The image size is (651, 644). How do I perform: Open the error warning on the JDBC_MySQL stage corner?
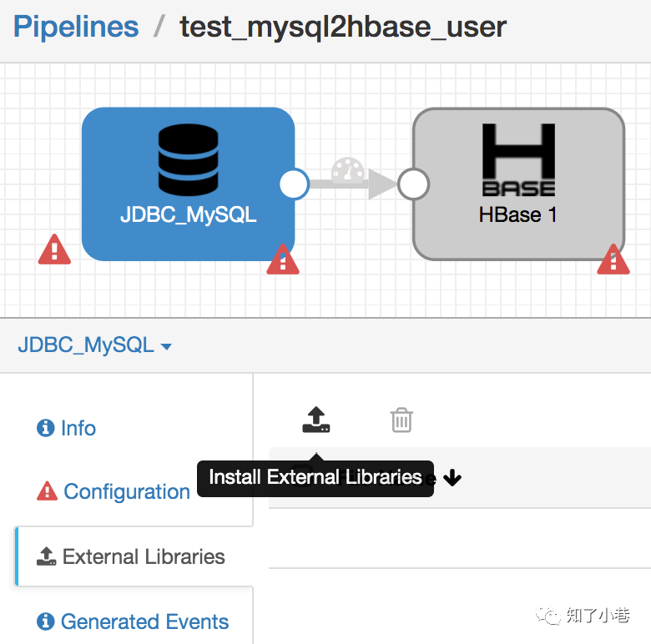point(283,259)
